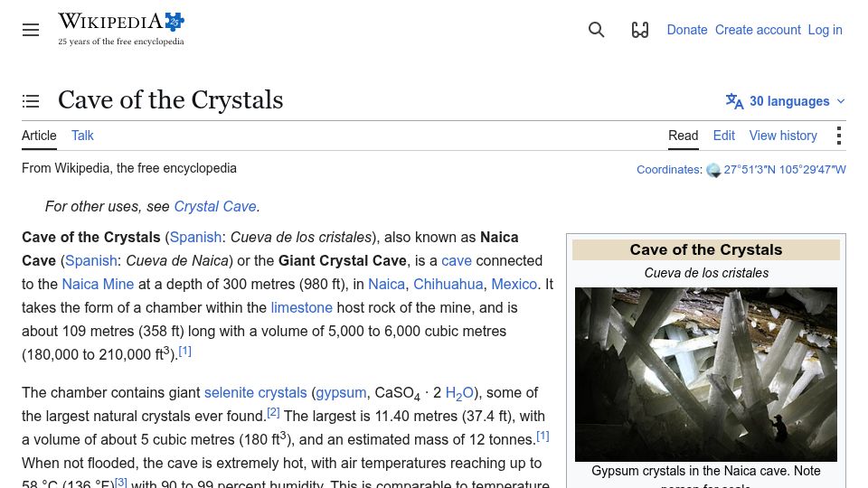Click the Coordinates label link

point(668,170)
